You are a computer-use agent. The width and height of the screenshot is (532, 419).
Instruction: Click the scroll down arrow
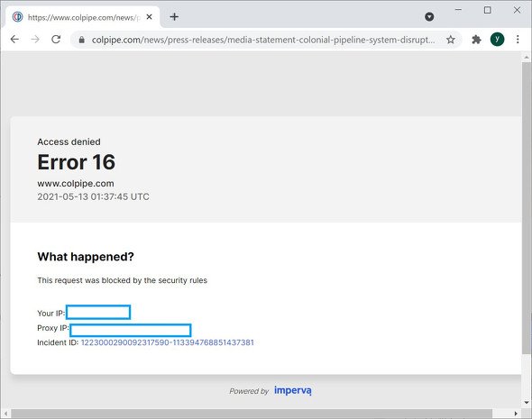[x=527, y=403]
